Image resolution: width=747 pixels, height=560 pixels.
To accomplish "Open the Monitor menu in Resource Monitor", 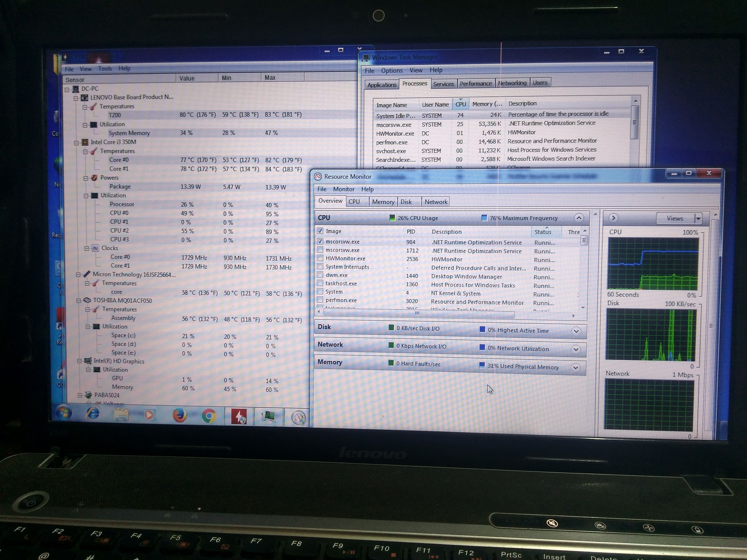I will point(344,189).
